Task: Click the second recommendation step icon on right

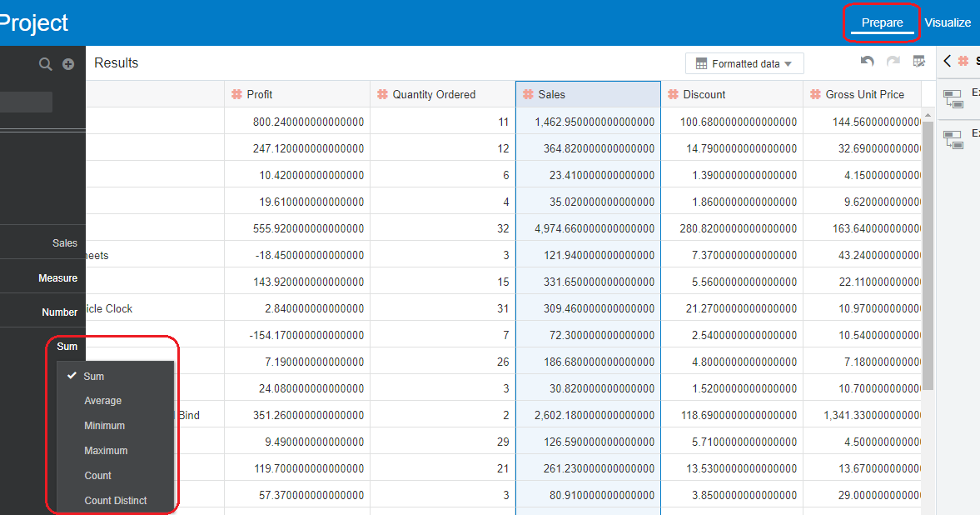Action: [x=954, y=140]
